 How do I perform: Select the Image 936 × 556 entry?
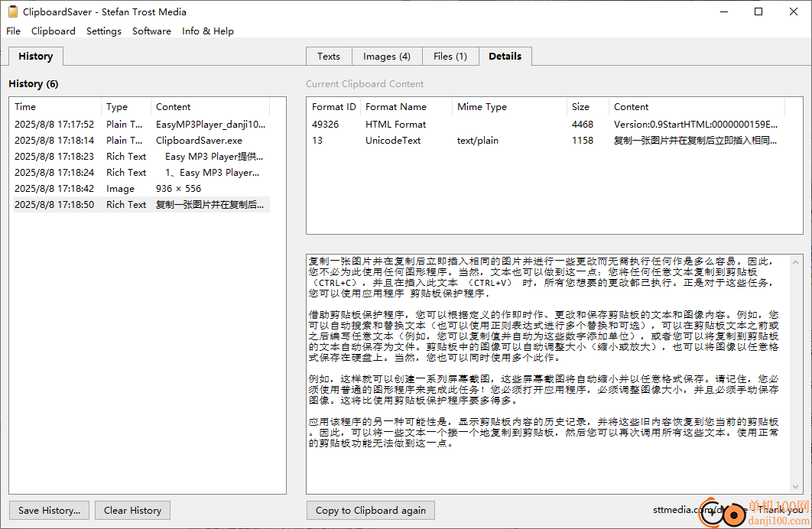coord(141,188)
